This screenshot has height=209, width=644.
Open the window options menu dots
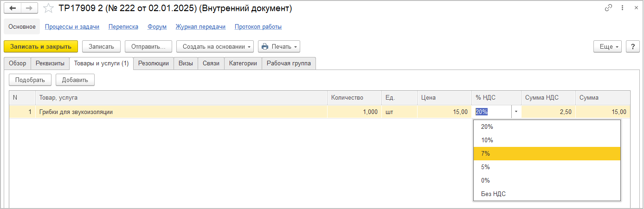click(621, 8)
